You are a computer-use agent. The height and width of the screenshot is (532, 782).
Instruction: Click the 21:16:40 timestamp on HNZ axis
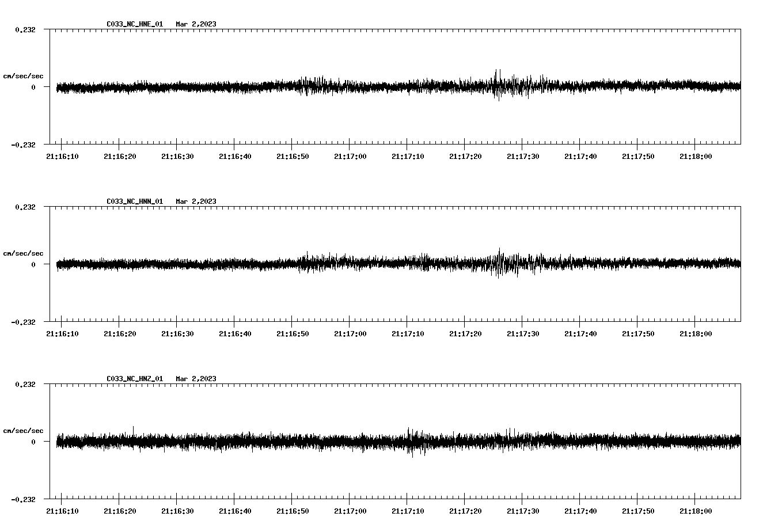[236, 510]
